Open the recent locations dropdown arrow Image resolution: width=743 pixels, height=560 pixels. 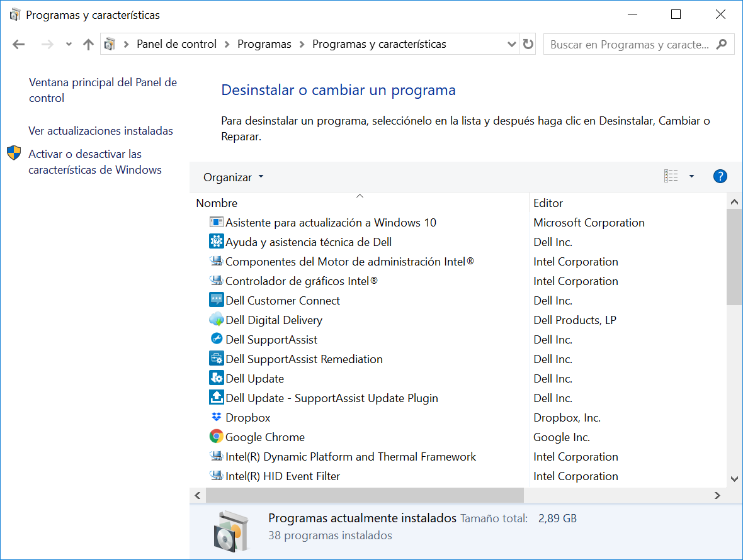tap(69, 44)
